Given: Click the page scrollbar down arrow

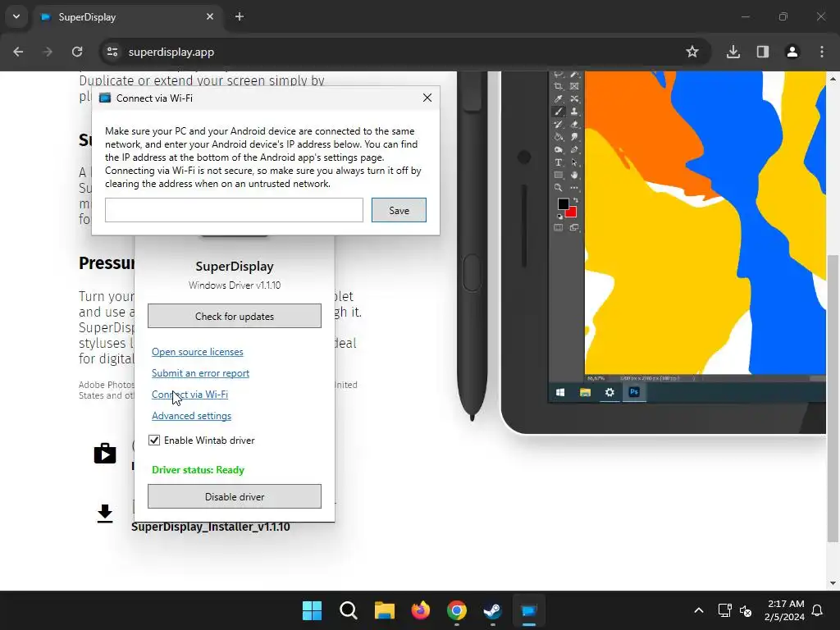Looking at the screenshot, I should pos(833,583).
